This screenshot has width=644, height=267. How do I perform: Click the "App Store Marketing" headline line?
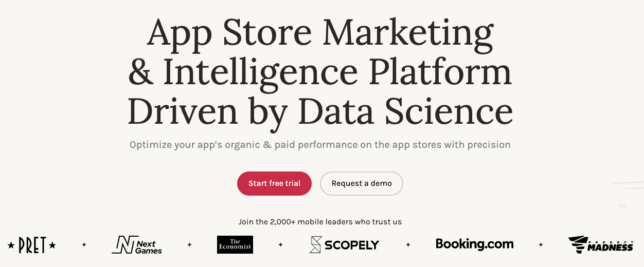(320, 33)
